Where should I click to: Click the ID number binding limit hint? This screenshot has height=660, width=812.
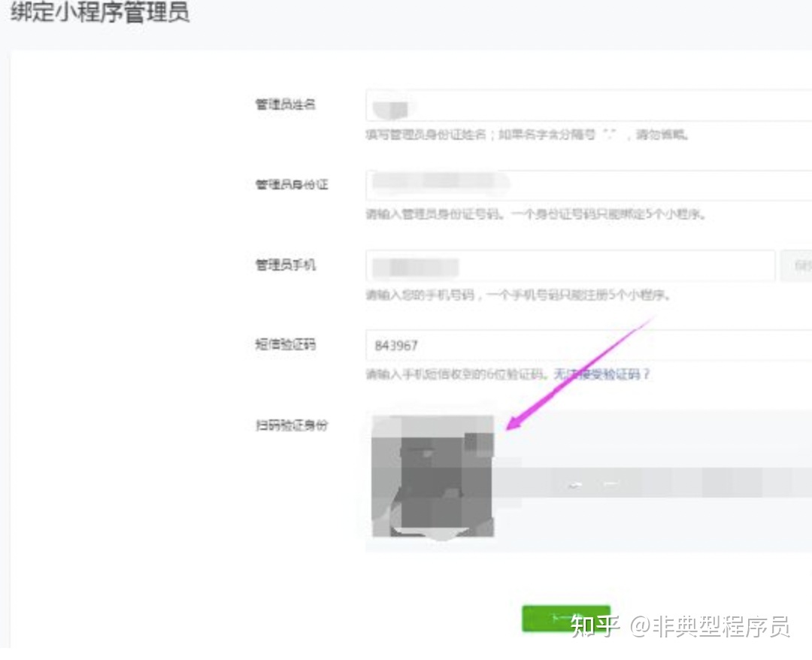535,215
